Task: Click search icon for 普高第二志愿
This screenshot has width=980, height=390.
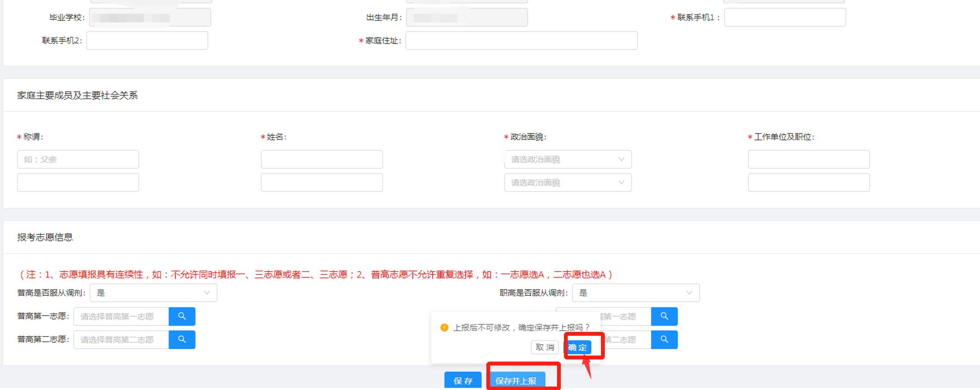Action: 182,340
